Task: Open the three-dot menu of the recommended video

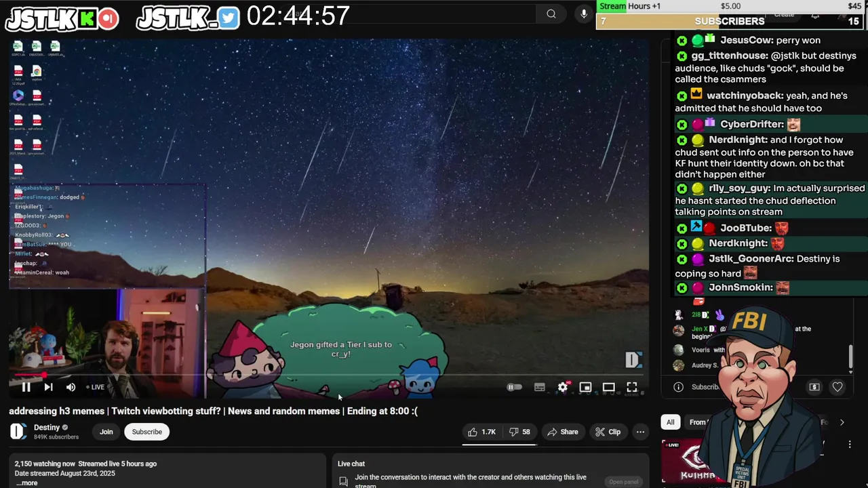Action: pos(850,445)
